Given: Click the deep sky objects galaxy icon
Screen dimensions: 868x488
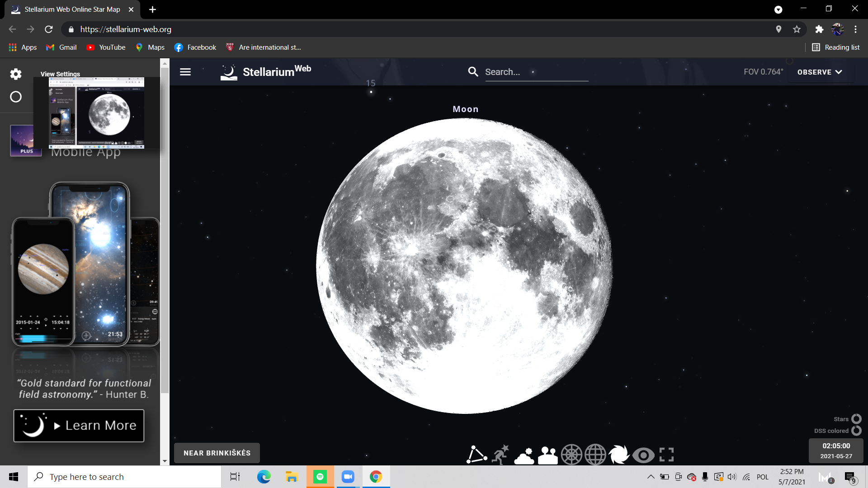Looking at the screenshot, I should pyautogui.click(x=619, y=455).
